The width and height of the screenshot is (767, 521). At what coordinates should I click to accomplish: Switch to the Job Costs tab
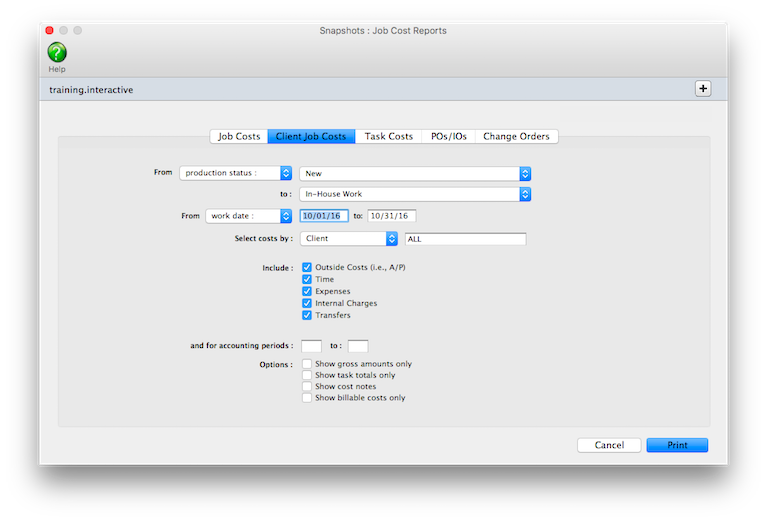point(239,136)
